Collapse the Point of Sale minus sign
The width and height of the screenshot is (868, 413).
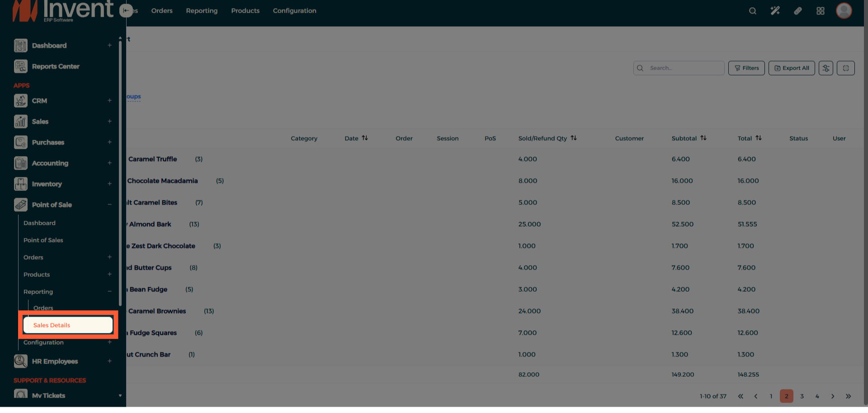pos(109,204)
